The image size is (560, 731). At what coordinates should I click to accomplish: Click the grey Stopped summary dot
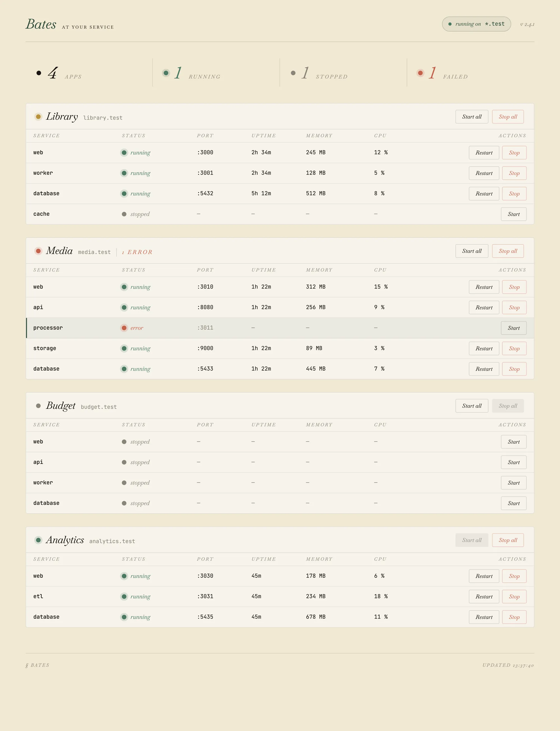coord(293,73)
